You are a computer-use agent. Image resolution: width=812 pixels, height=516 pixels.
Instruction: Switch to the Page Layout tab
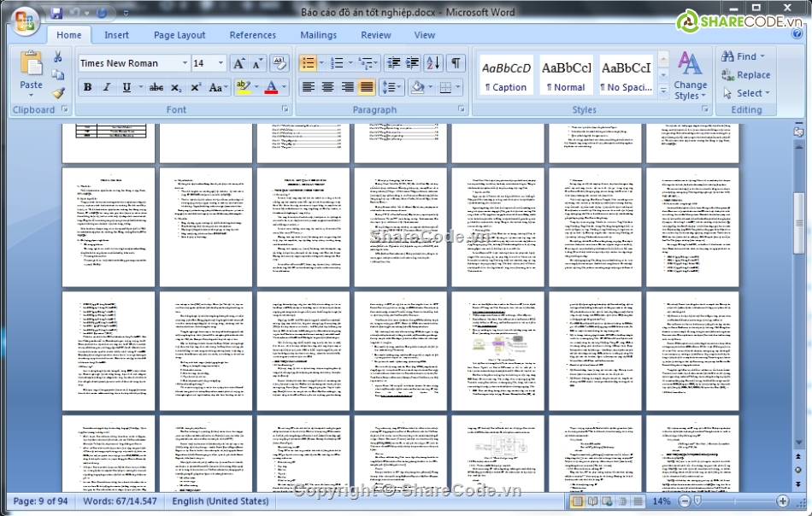pyautogui.click(x=179, y=35)
